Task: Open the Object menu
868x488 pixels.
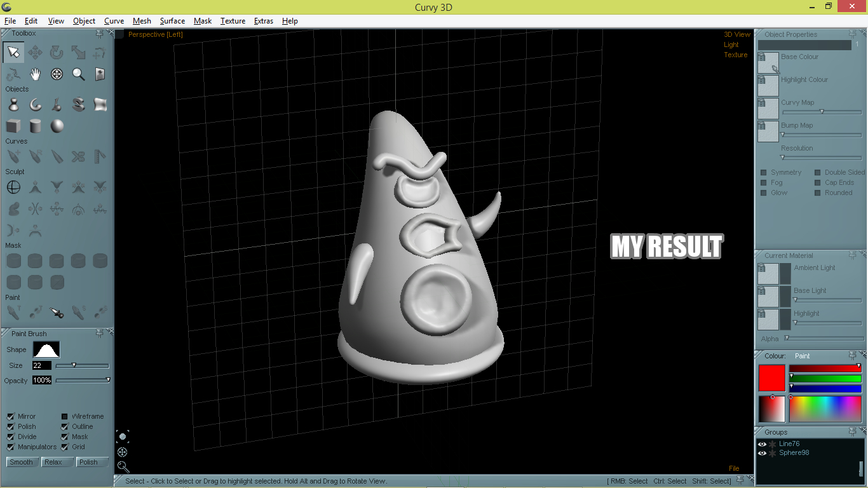Action: (84, 21)
